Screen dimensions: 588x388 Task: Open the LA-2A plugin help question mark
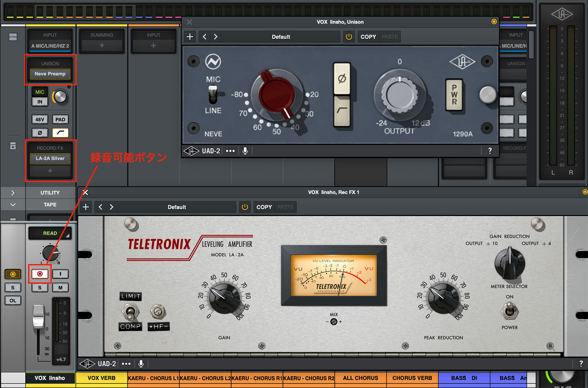click(x=581, y=363)
